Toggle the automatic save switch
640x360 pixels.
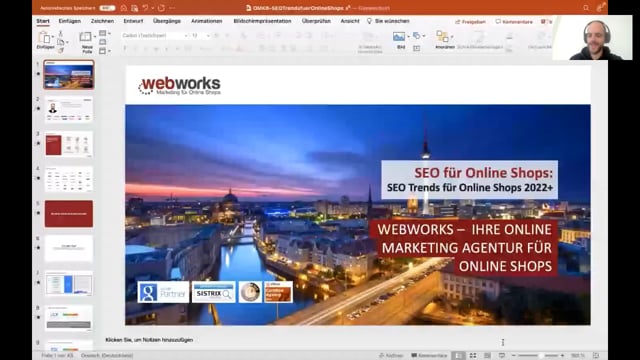pyautogui.click(x=107, y=8)
